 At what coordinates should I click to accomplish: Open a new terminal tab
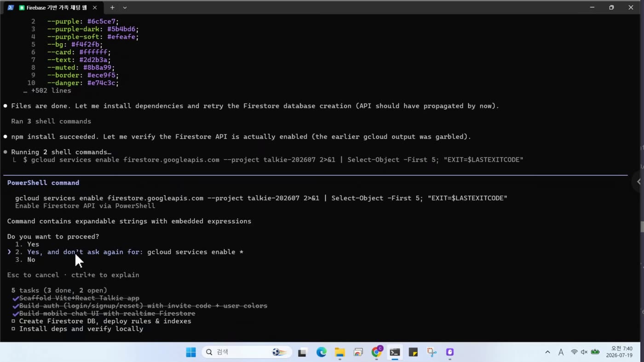112,8
